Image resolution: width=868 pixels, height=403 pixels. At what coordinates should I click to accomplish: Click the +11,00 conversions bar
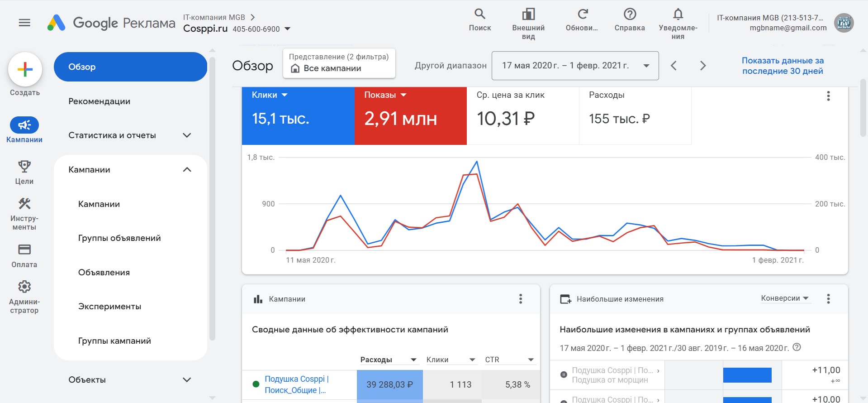[x=747, y=375]
